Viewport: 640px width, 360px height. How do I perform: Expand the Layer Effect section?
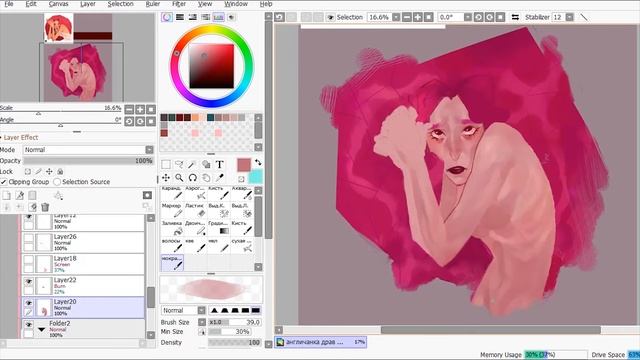(21, 138)
